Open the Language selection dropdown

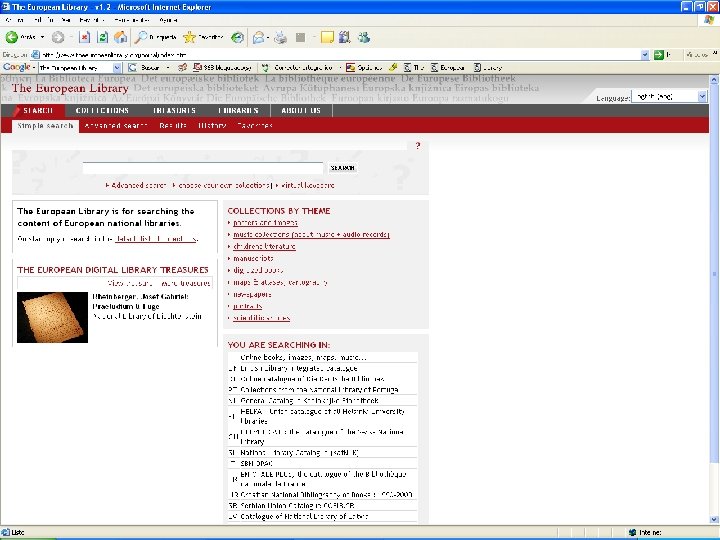tap(702, 96)
